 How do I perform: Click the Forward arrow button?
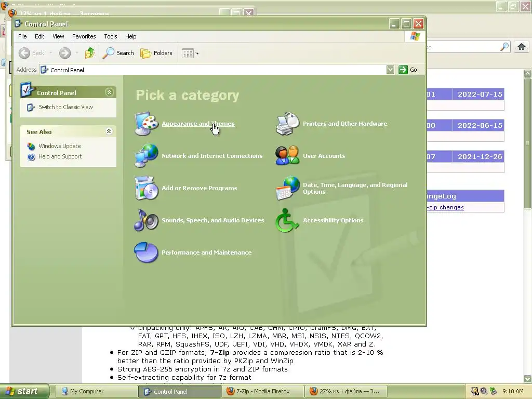[65, 53]
